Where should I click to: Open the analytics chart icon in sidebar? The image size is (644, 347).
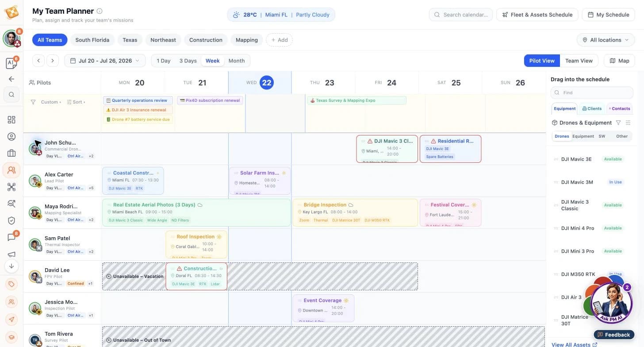point(11,204)
